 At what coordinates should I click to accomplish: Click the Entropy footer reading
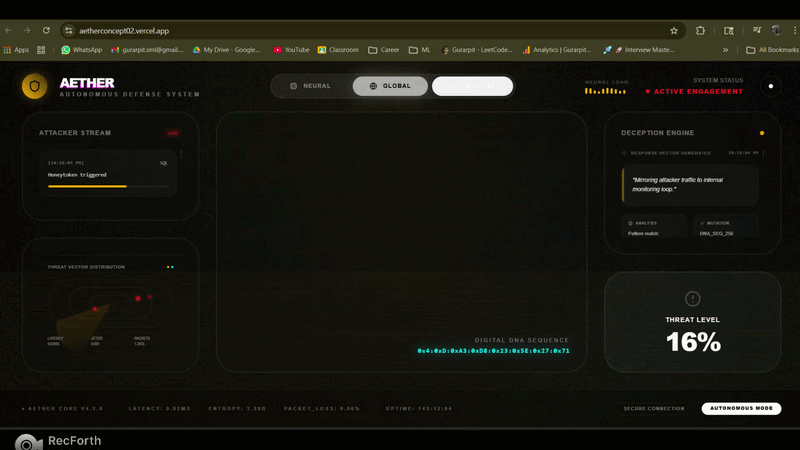click(x=237, y=409)
